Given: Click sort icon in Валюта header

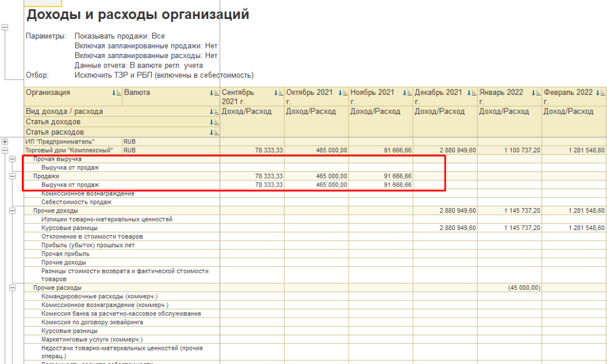Looking at the screenshot, I should tap(213, 93).
